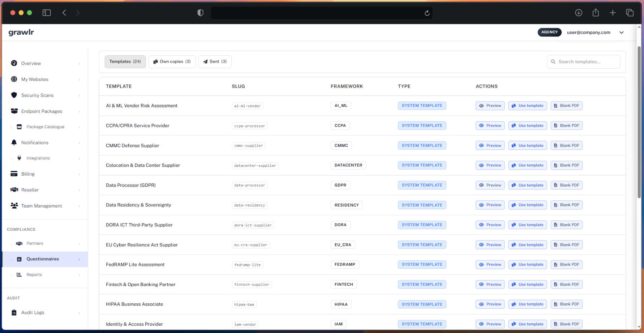Viewport: 644px width, 333px height.
Task: Open the Reports menu item
Action: coord(45,274)
